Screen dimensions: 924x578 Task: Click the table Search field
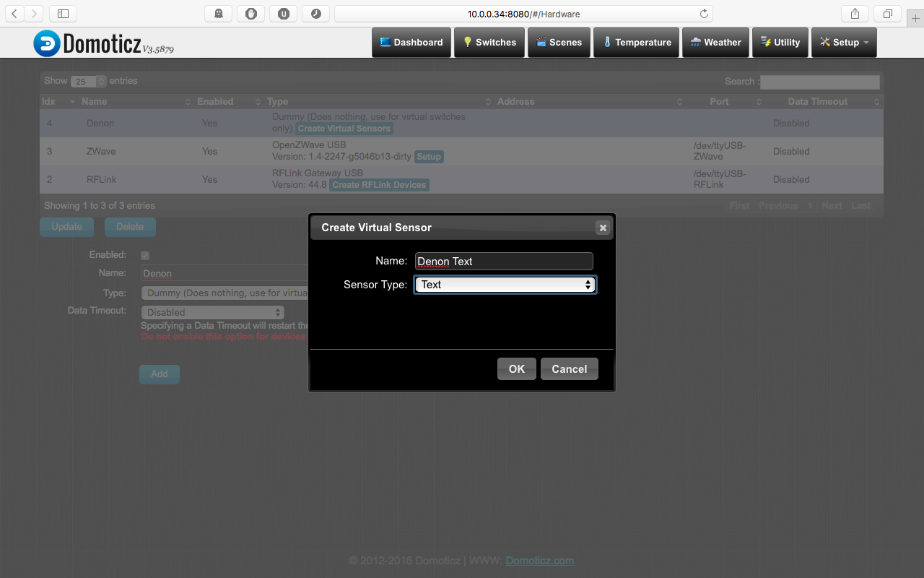[820, 82]
